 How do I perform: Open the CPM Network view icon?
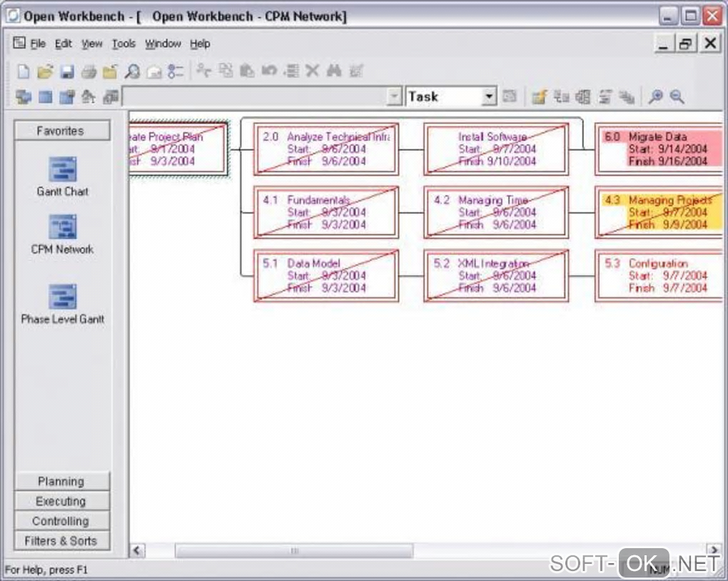(63, 227)
